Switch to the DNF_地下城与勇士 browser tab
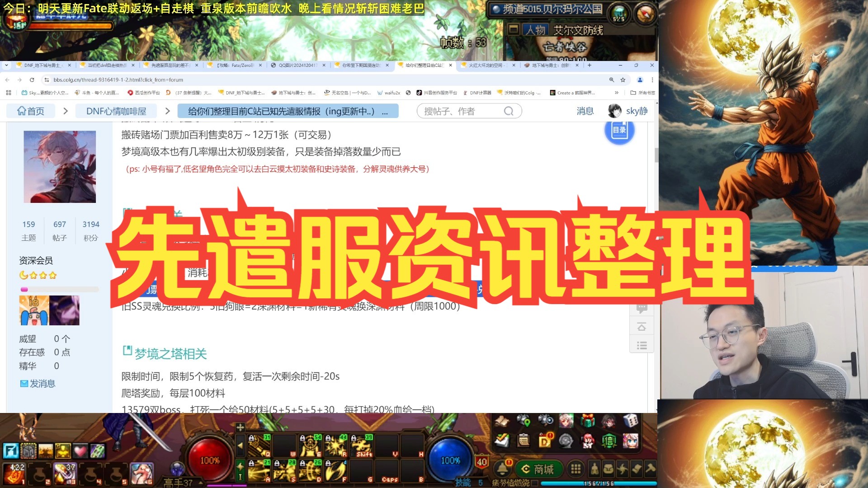 [x=43, y=66]
